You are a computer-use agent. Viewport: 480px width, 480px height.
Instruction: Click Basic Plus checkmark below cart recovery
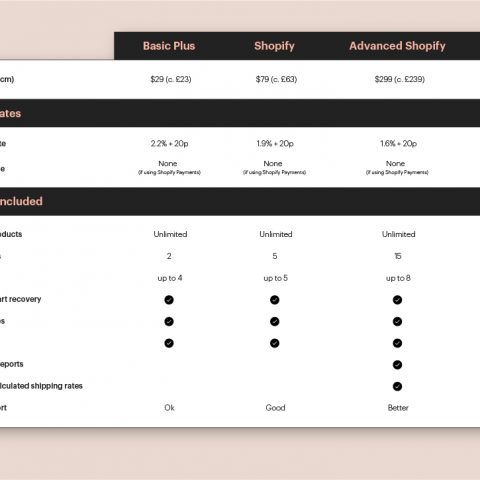(x=169, y=321)
